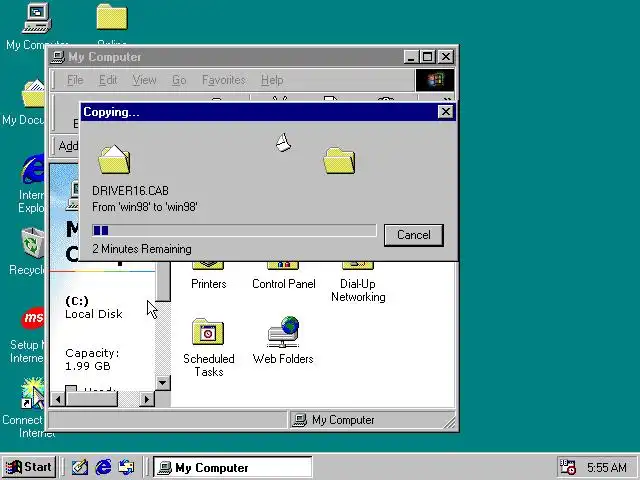This screenshot has width=640, height=480.
Task: Expand the toolbar overflow chevron
Action: coord(447,99)
